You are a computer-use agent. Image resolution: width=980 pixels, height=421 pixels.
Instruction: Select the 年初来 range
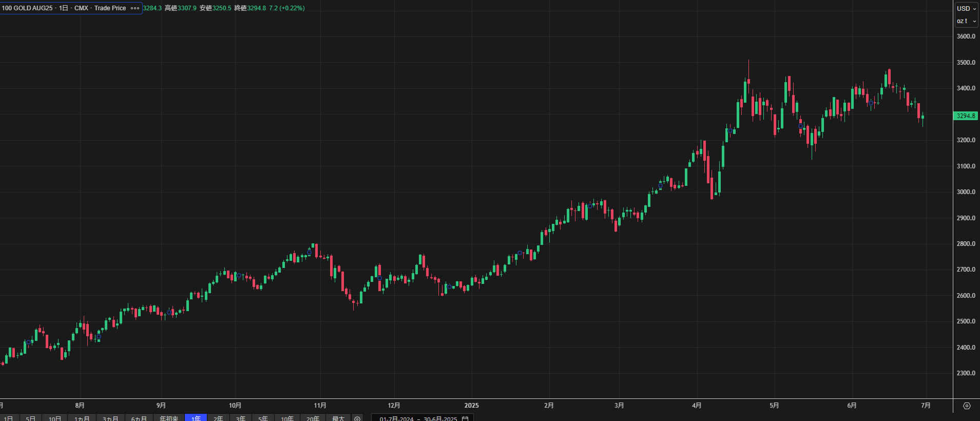tap(169, 419)
